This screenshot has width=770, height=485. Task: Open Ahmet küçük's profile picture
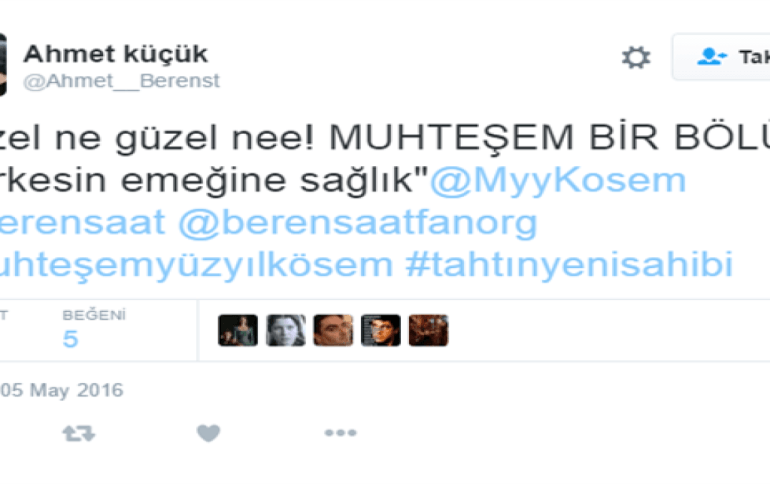pos(3,64)
